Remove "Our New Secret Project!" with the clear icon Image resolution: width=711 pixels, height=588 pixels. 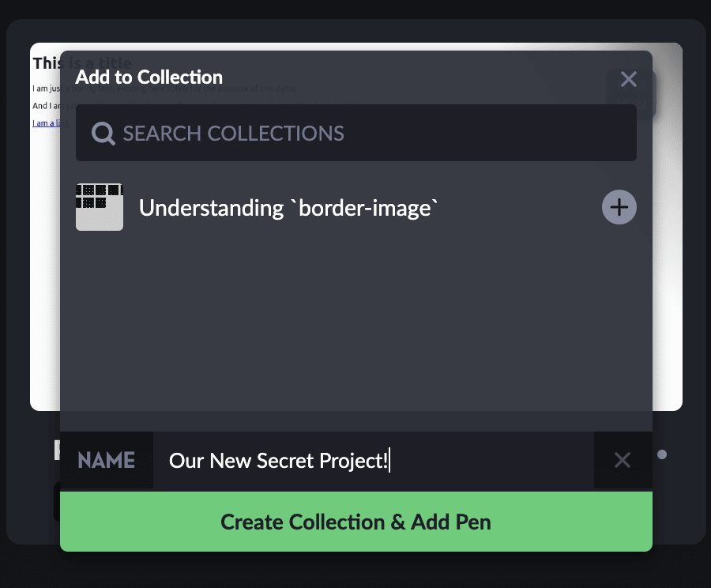(x=623, y=460)
